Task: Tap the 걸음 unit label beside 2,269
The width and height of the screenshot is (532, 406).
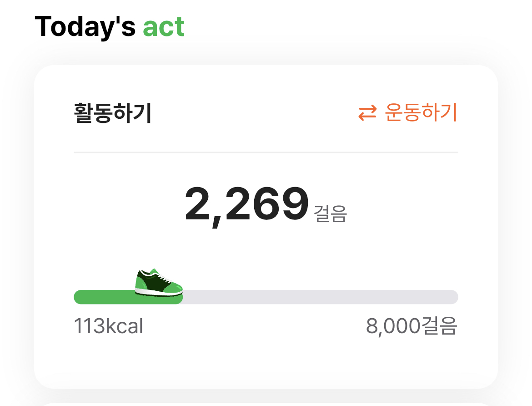Action: tap(330, 214)
